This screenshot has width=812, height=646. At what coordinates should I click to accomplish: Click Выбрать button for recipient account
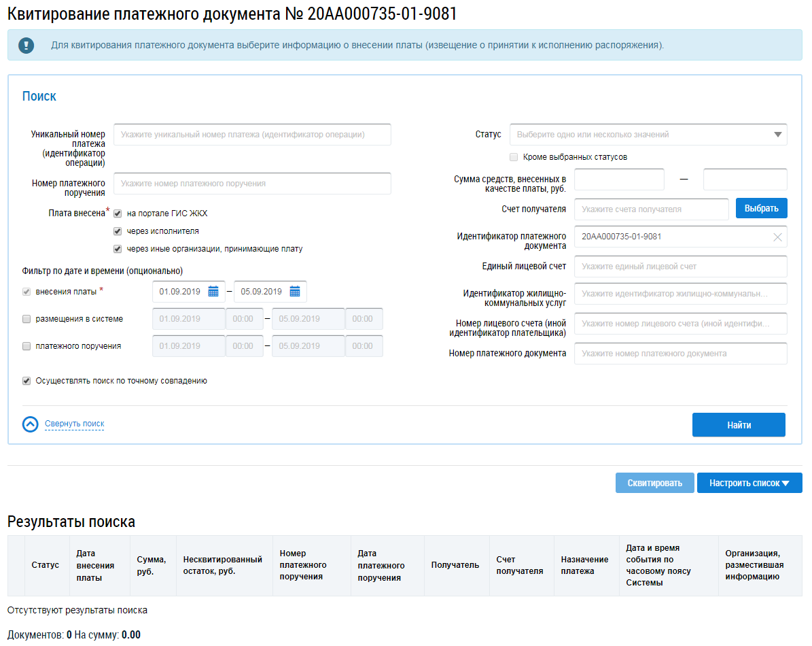point(761,209)
